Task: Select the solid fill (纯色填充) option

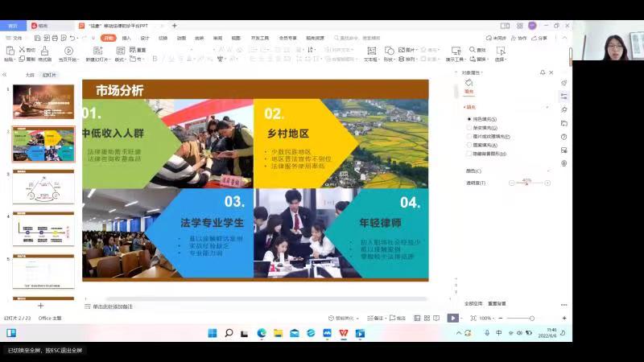Action: click(469, 119)
